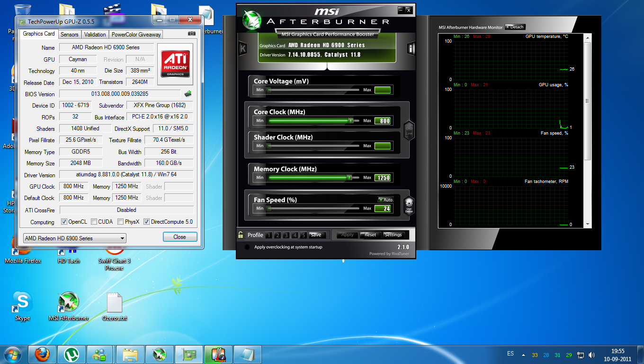Click the Fan Speed value field 24
The height and width of the screenshot is (364, 644).
(383, 209)
